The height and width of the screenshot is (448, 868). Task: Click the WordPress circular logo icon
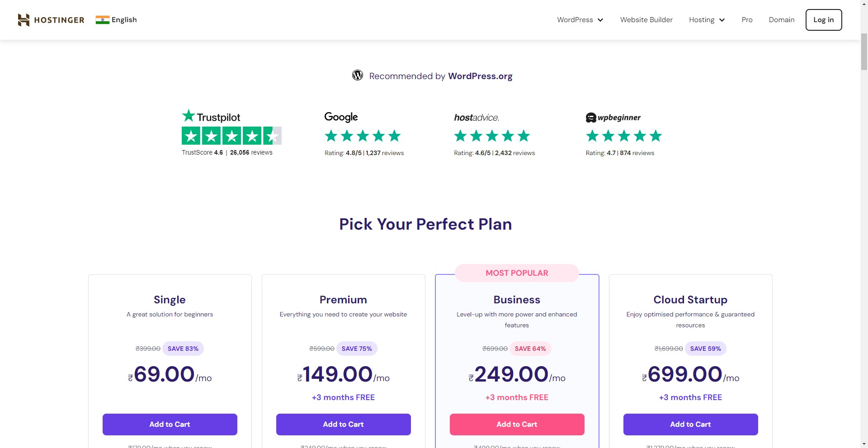(358, 75)
